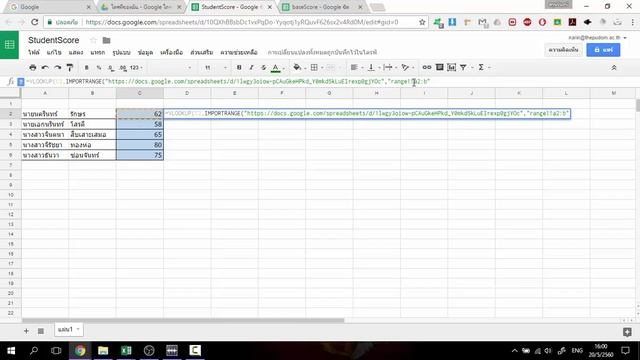Toggle strikethrough formatting
This screenshot has width=640, height=360.
pyautogui.click(x=264, y=67)
